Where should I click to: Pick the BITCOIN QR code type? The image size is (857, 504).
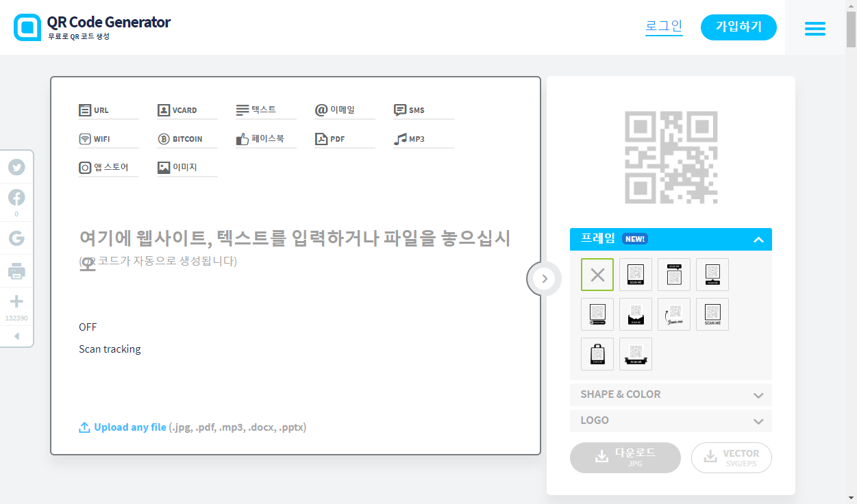[x=187, y=139]
